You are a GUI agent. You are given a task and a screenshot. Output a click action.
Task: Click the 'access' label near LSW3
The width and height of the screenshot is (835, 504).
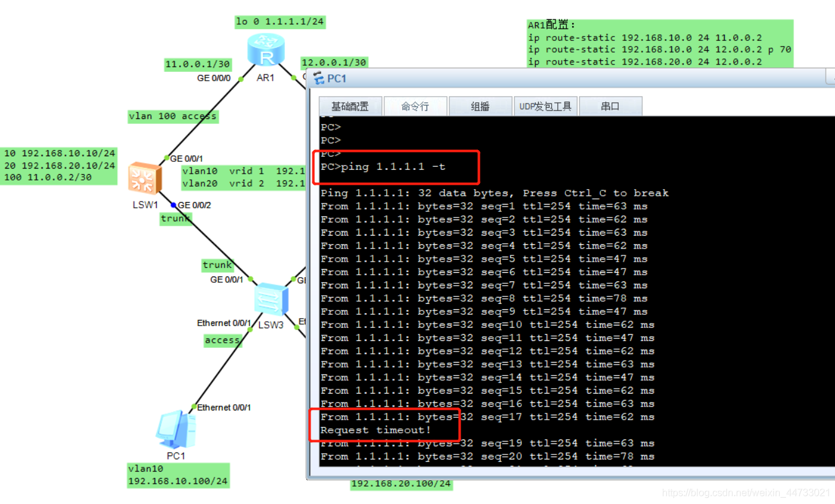[x=223, y=340]
